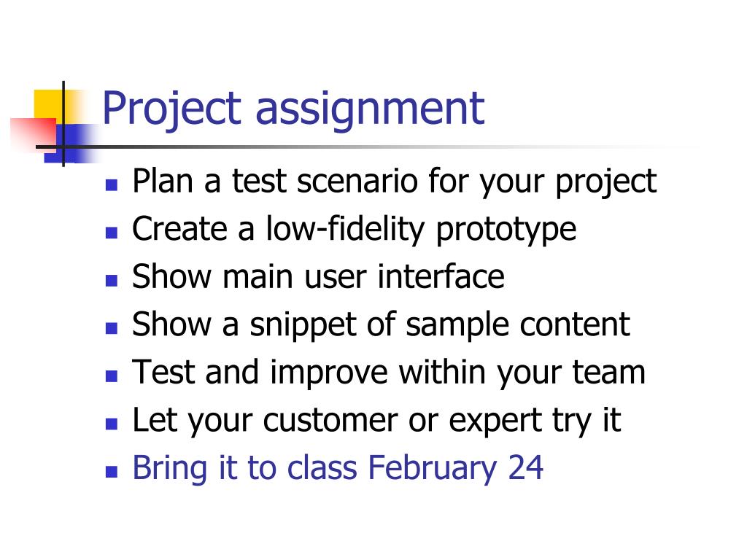The height and width of the screenshot is (560, 747).
Task: Click bullet icon before Let your customer
Action: pos(112,424)
